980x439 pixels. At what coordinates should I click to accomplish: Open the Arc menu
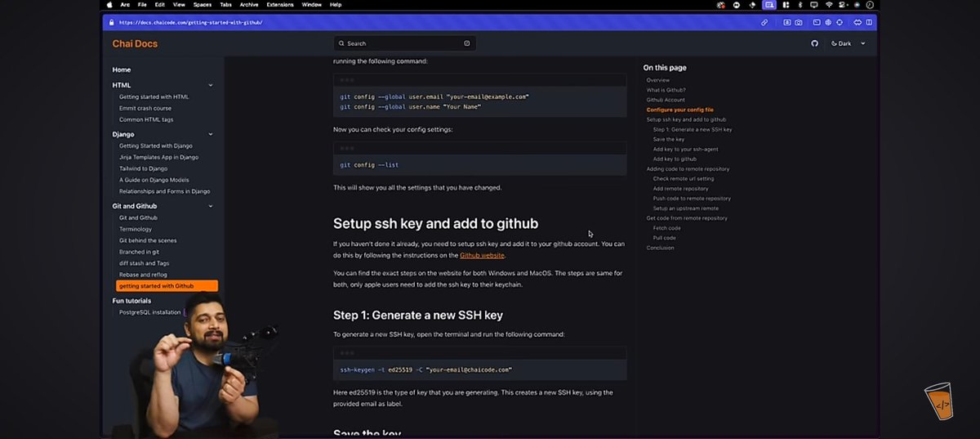click(125, 4)
